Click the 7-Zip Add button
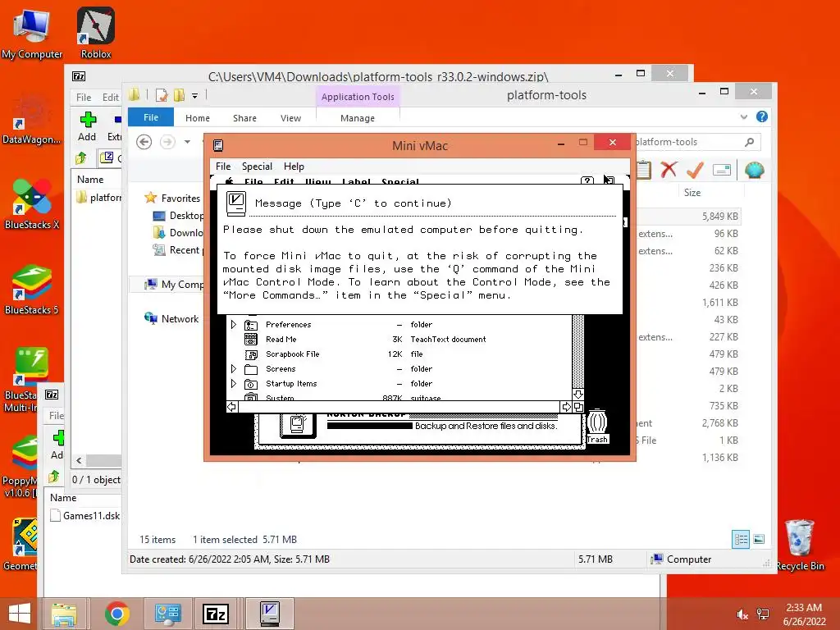The image size is (840, 630). 87,126
